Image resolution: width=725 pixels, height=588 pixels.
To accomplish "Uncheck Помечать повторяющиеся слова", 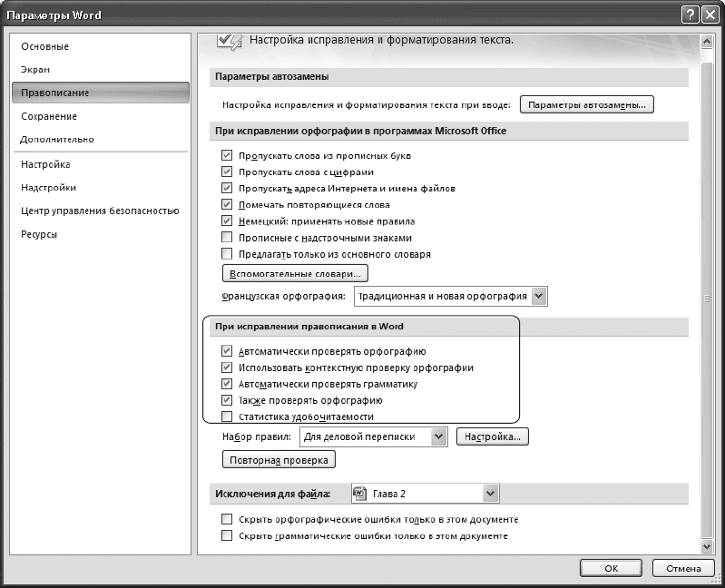I will [227, 204].
